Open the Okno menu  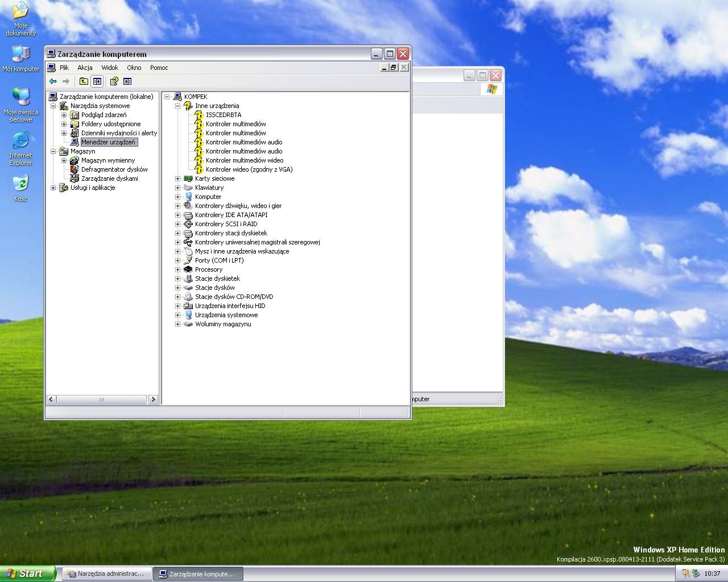[x=134, y=68]
